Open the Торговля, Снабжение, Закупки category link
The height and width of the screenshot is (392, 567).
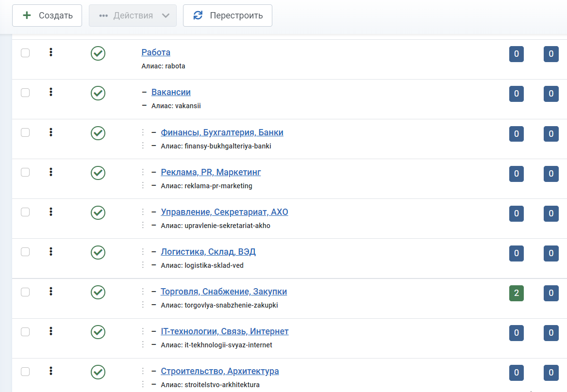pyautogui.click(x=224, y=292)
